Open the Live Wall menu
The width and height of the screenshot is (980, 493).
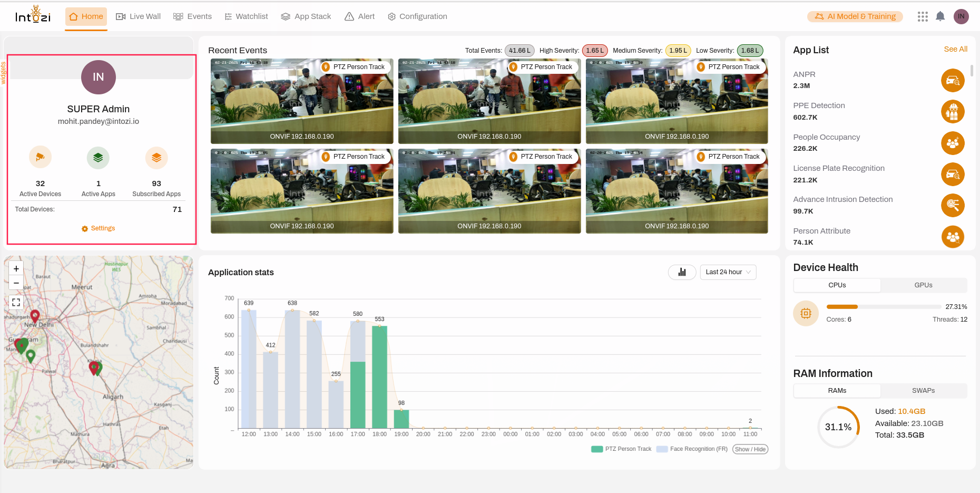click(x=139, y=16)
